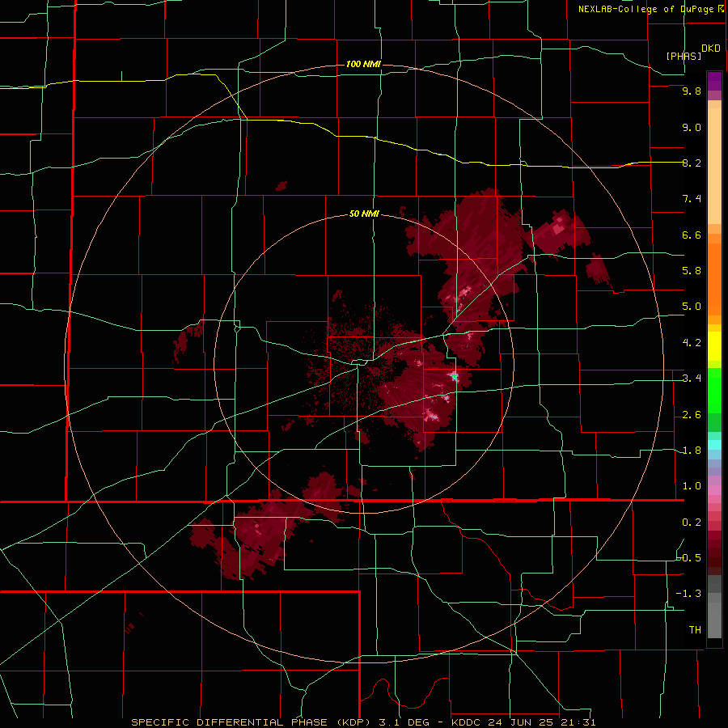Select the 6.6 value on the scale
Viewport: 728px width, 728px height.
pos(692,235)
